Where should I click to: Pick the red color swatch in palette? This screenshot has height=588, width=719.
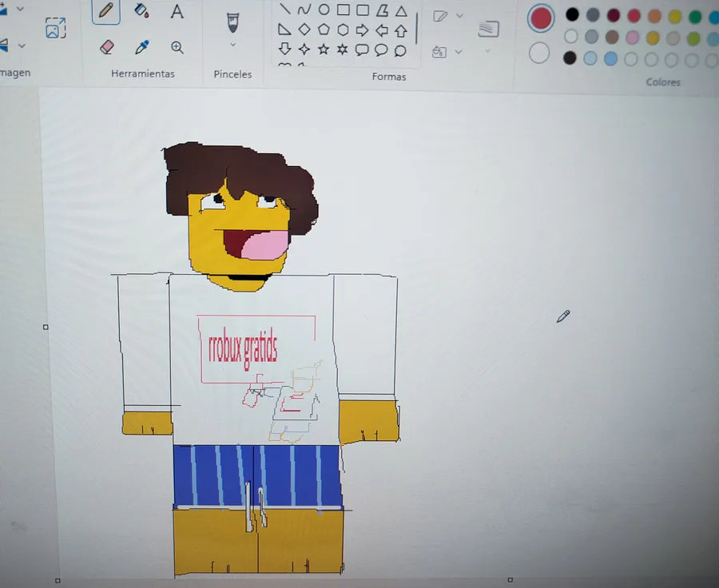click(634, 16)
